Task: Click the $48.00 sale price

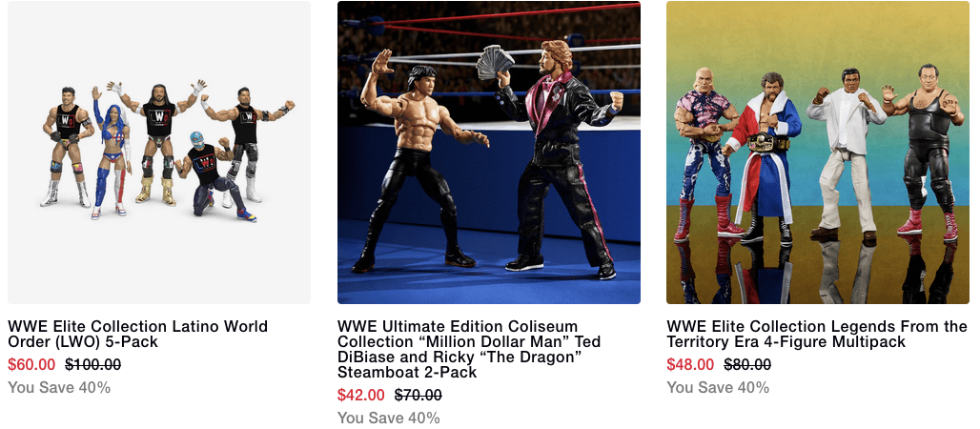Action: pos(690,364)
